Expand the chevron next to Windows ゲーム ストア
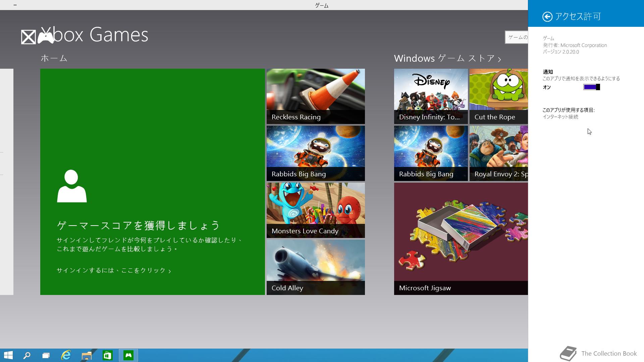Viewport: 644px width, 362px height. 499,59
